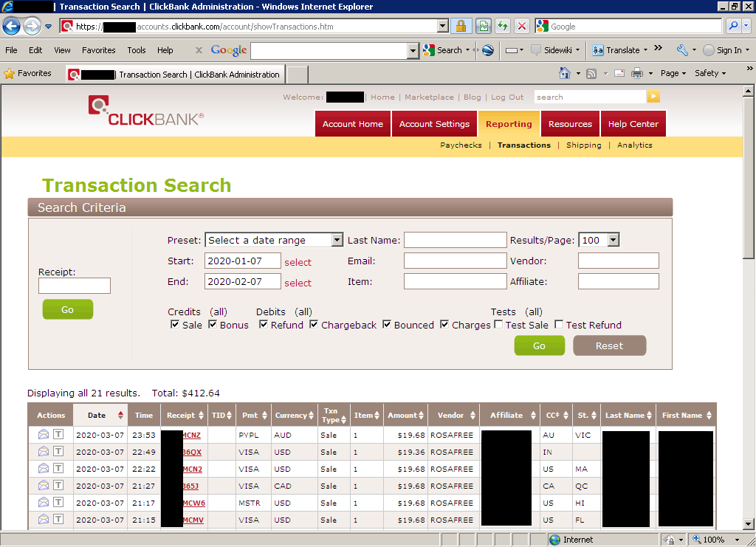Open the select link beside Start date

point(298,262)
